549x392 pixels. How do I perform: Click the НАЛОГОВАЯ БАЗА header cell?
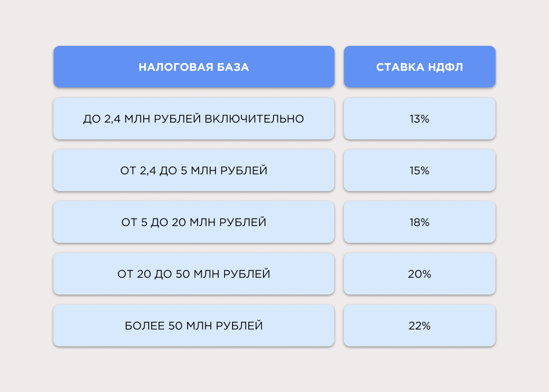click(x=194, y=66)
